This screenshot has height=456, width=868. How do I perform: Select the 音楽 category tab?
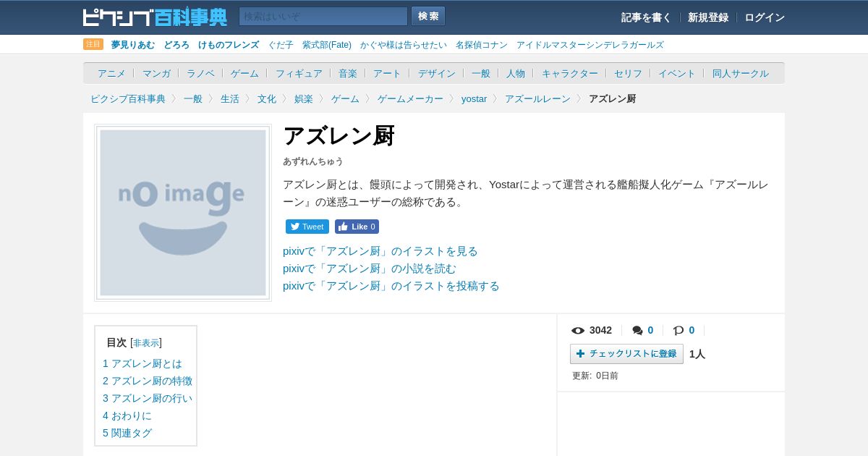click(x=348, y=73)
